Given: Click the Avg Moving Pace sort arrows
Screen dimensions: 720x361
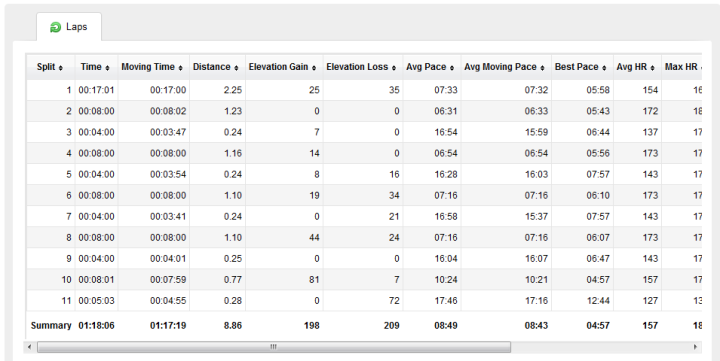Looking at the screenshot, I should [542, 68].
